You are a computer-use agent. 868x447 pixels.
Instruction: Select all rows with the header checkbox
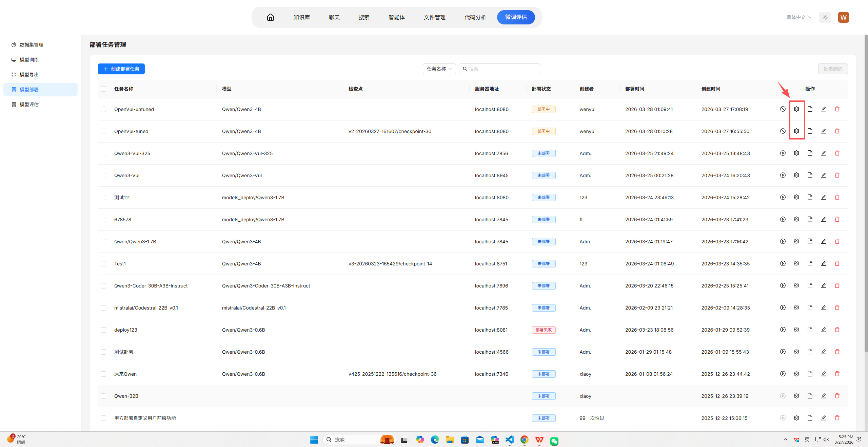pos(103,89)
